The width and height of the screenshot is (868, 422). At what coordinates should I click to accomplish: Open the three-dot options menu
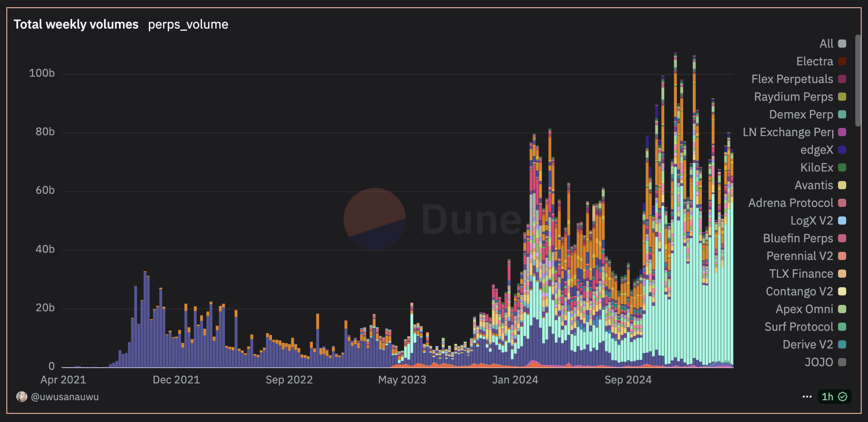tap(807, 397)
